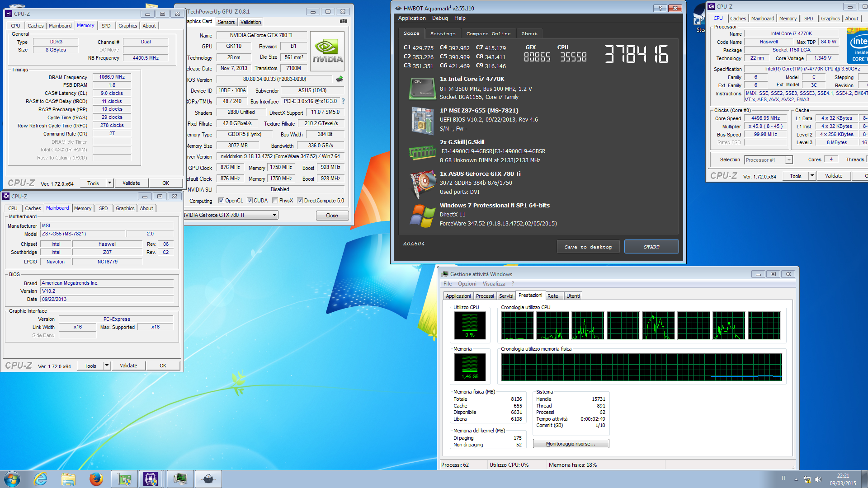Toggle the OpenCL checkbox in GPU-Z
This screenshot has height=488, width=868.
(x=221, y=201)
